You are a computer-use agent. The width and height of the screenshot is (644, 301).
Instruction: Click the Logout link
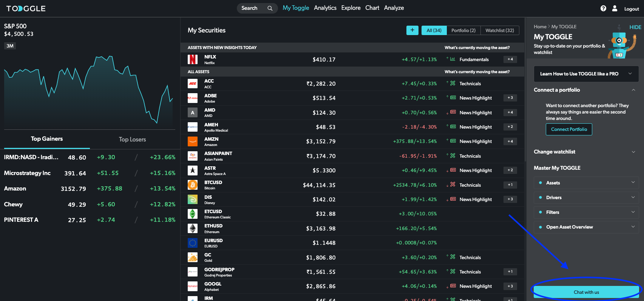click(x=632, y=9)
